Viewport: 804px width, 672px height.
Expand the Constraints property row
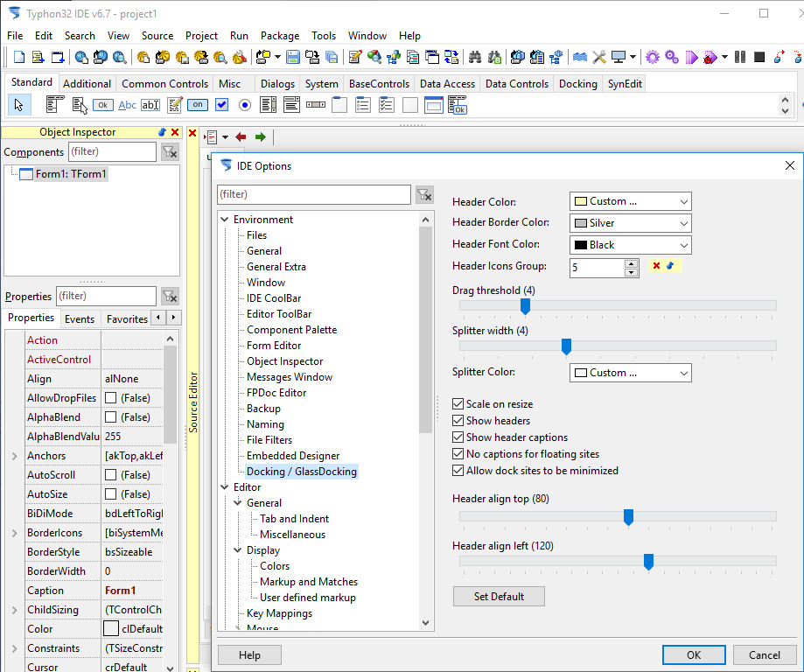click(14, 648)
